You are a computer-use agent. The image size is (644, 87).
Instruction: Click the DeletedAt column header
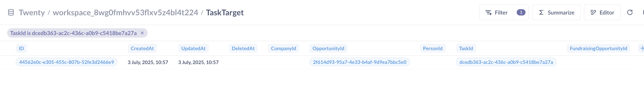[243, 48]
